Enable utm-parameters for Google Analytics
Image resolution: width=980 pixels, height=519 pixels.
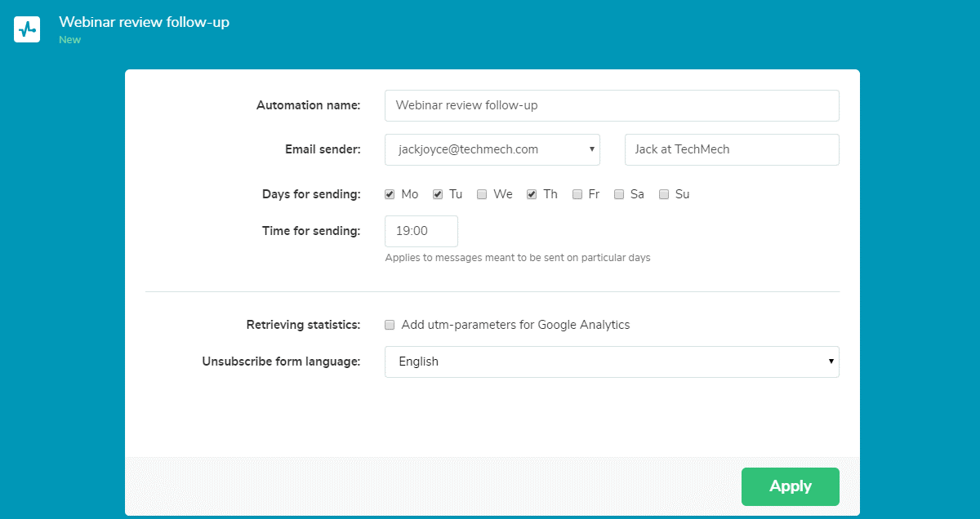(390, 325)
